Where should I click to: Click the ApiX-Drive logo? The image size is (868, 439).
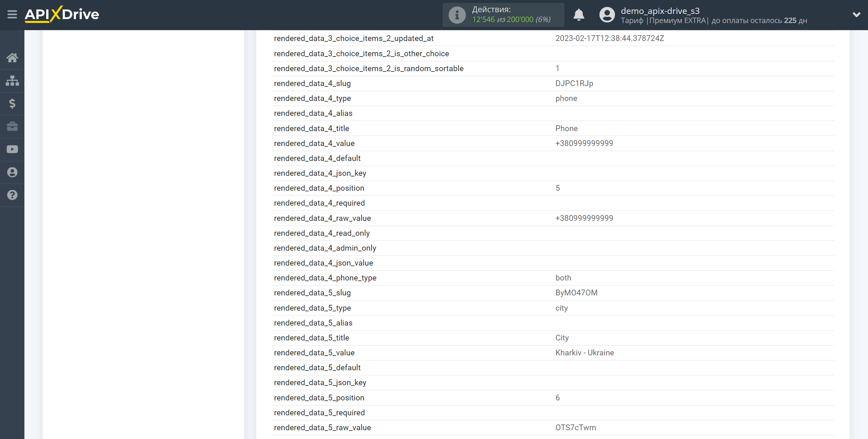(62, 15)
